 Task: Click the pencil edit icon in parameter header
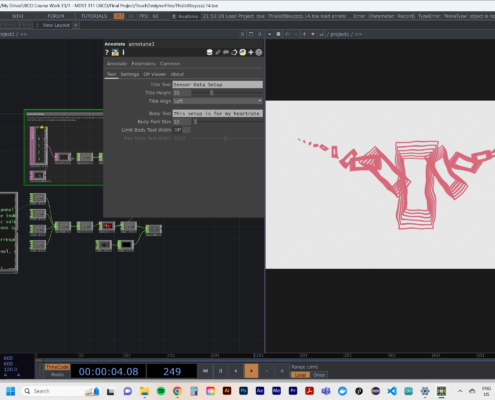click(218, 52)
